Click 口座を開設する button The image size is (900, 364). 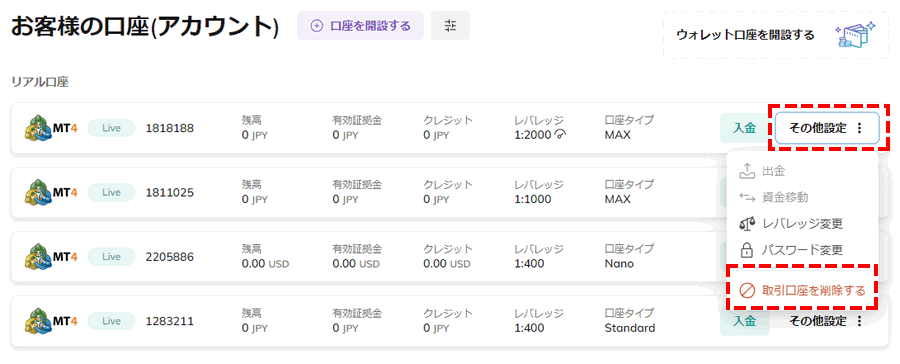point(360,26)
